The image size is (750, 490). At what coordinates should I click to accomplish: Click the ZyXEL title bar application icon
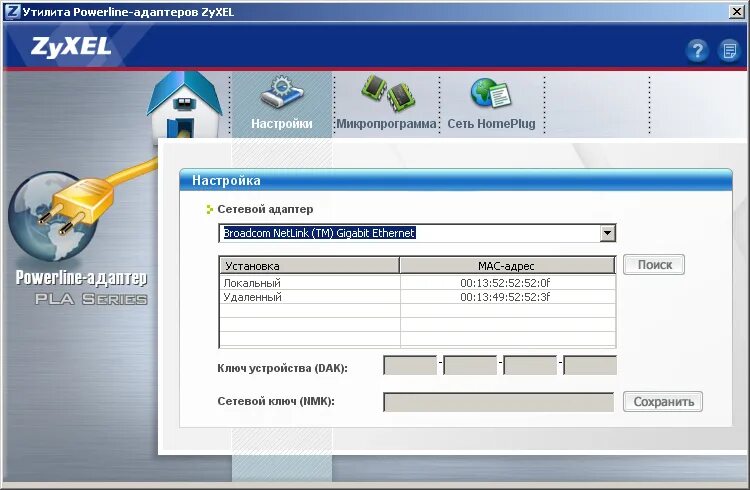[12, 11]
